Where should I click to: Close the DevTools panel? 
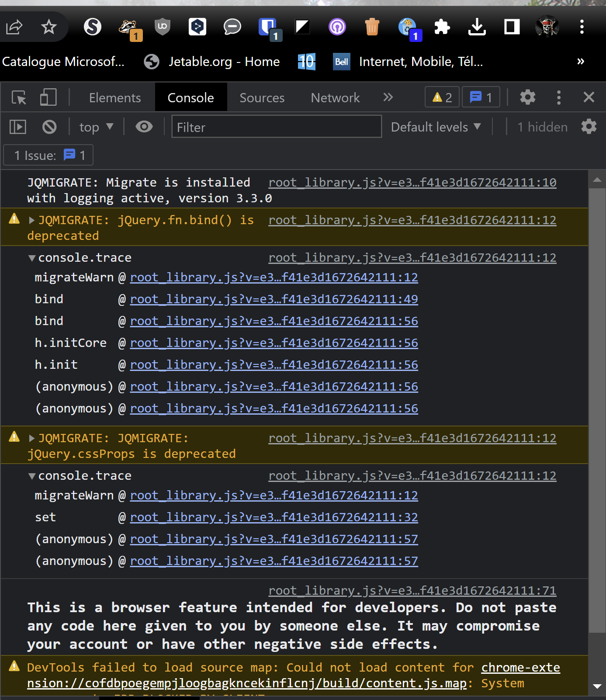589,97
